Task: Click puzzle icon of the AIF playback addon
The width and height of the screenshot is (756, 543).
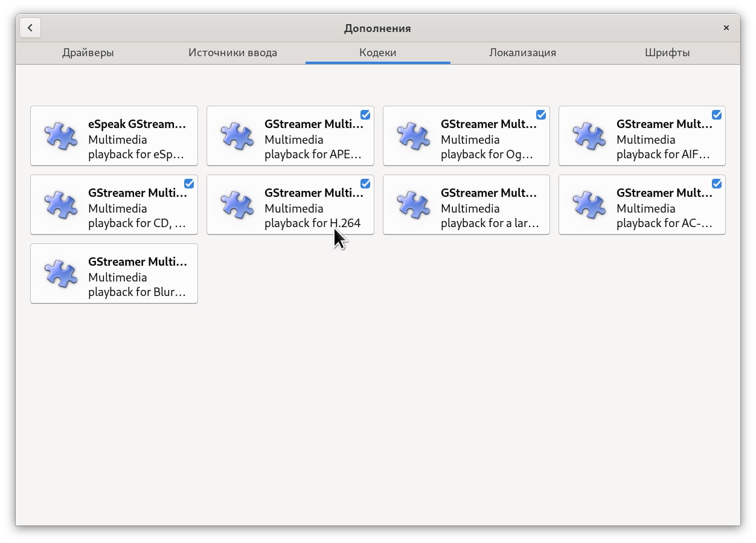Action: click(589, 136)
